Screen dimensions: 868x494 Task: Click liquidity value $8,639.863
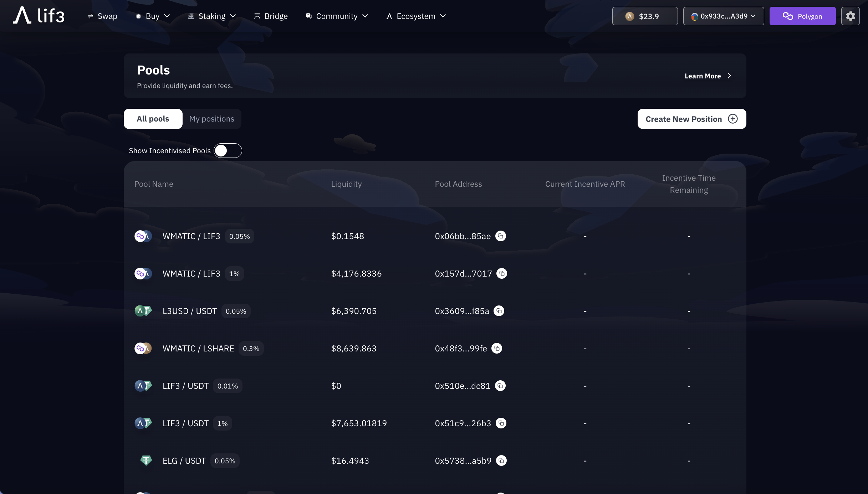[x=354, y=349]
